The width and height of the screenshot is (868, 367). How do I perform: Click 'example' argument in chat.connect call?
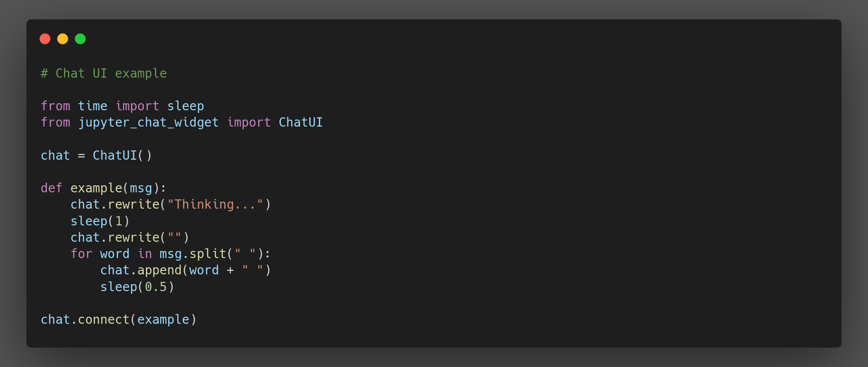(163, 320)
